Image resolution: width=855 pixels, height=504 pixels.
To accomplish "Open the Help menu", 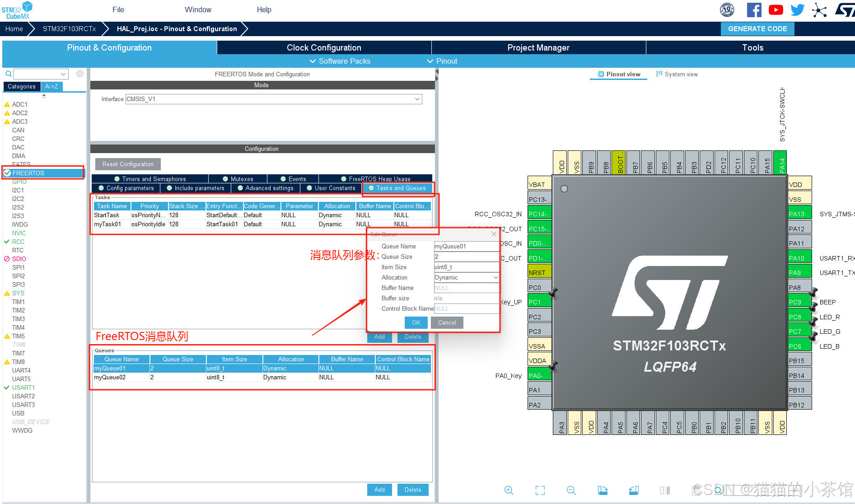I will [x=264, y=9].
